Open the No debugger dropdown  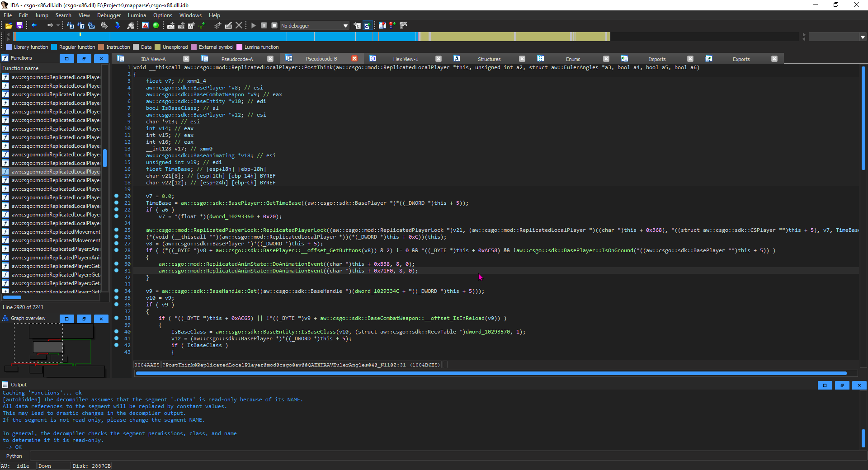pos(345,26)
